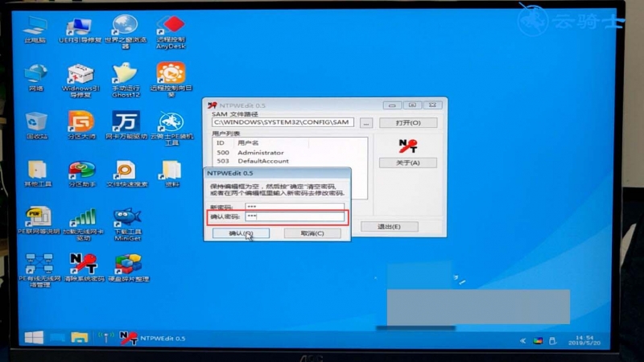Select the 资料 folder icon

(172, 174)
